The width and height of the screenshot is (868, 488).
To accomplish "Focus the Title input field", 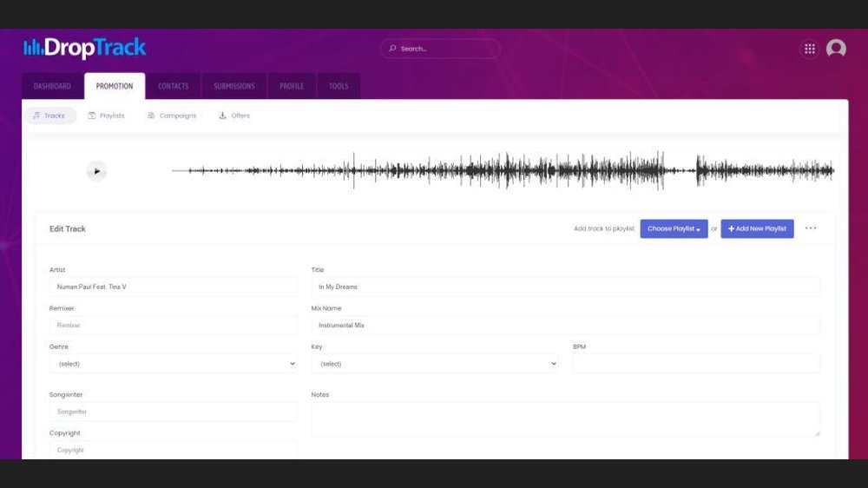I will tap(565, 287).
